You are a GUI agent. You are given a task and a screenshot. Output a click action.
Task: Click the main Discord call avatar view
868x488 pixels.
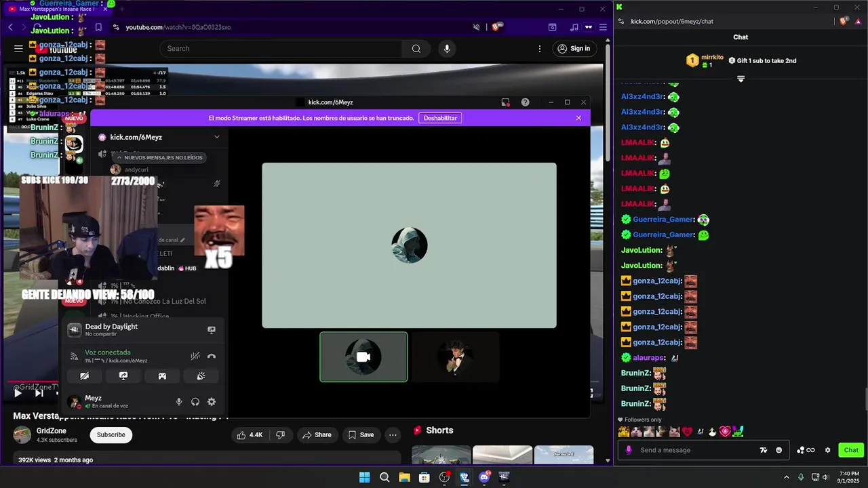(x=409, y=245)
